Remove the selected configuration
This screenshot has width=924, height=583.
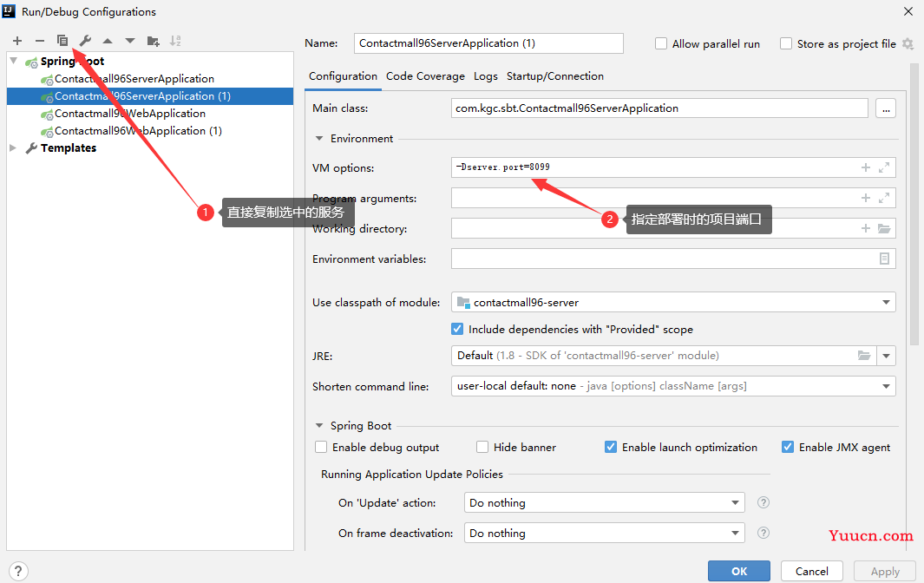pos(40,41)
